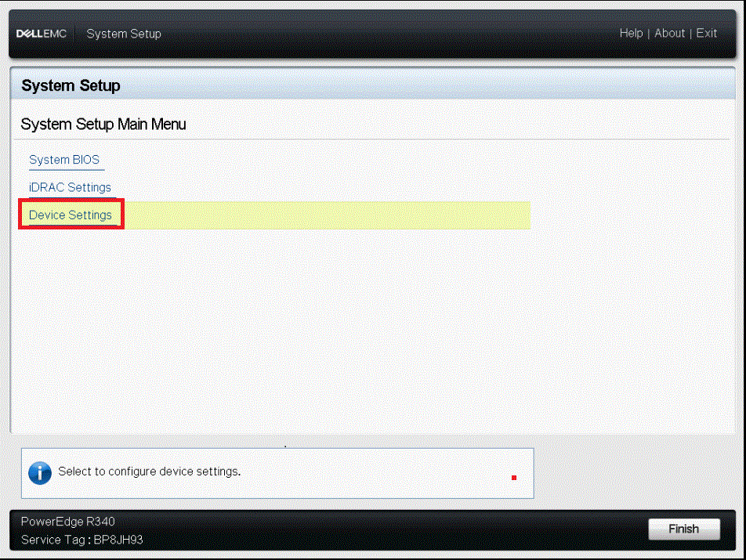This screenshot has height=560, width=746.
Task: Click the System Setup title in header bar
Action: point(124,34)
